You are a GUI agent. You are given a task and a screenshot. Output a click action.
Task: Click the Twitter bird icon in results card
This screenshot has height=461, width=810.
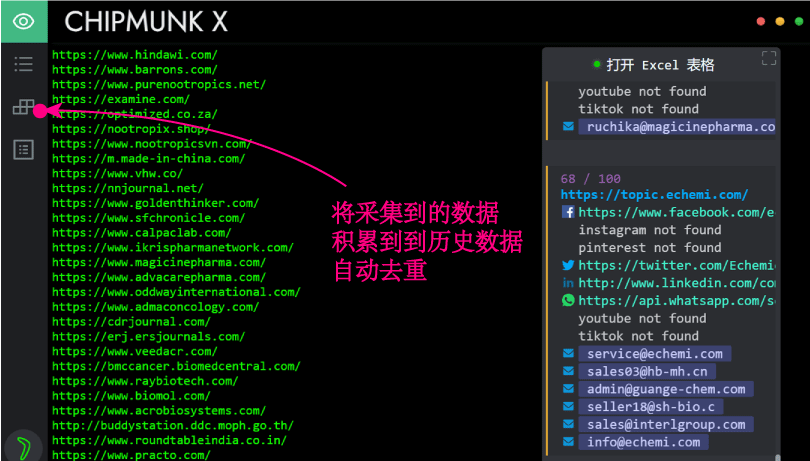click(x=568, y=265)
